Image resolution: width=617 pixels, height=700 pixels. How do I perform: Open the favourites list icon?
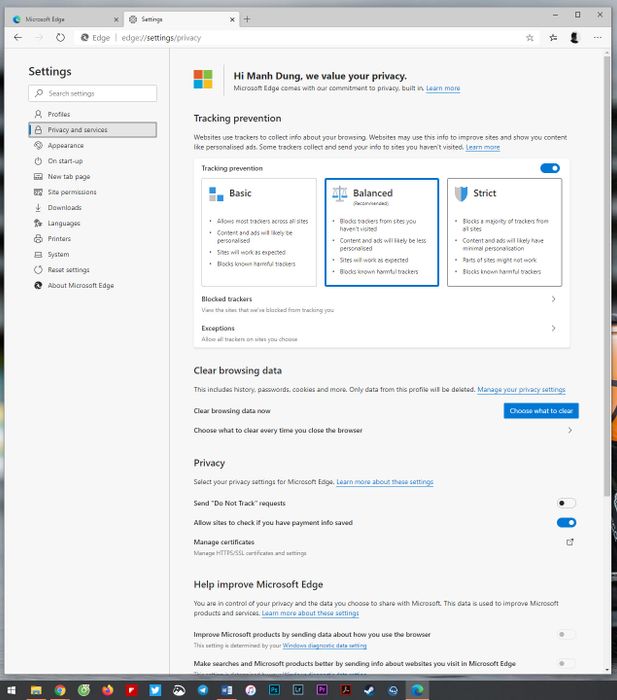(553, 38)
